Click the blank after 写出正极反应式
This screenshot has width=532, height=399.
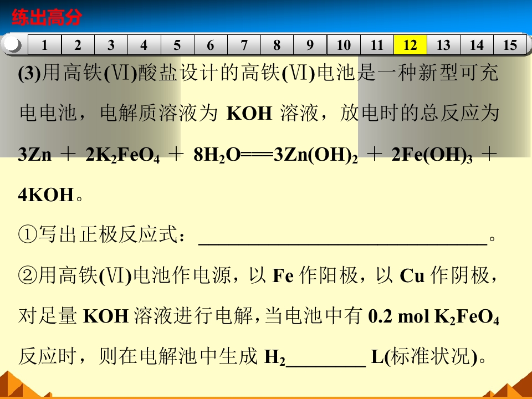coord(342,237)
